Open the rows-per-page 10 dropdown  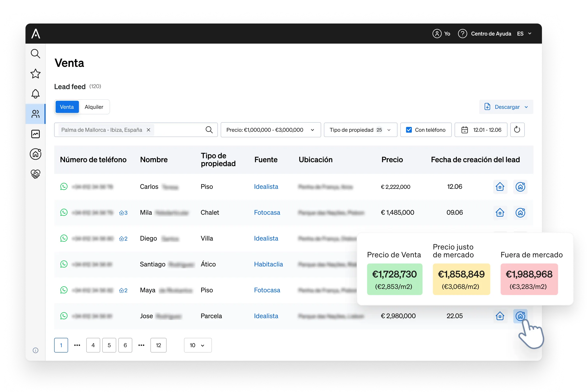click(x=198, y=345)
